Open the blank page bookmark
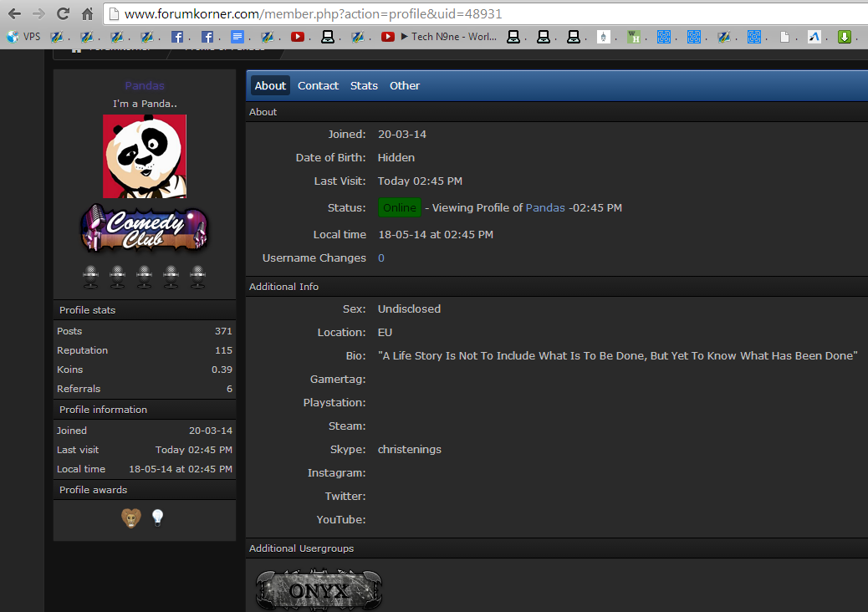The height and width of the screenshot is (612, 868). [x=784, y=37]
